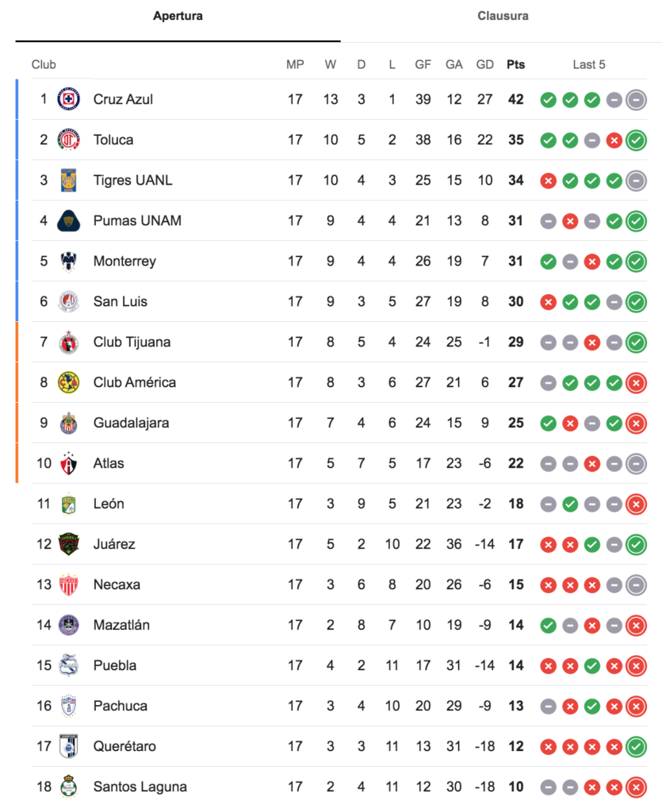Switch to the Clausura tab
662x812 pixels.
[503, 16]
